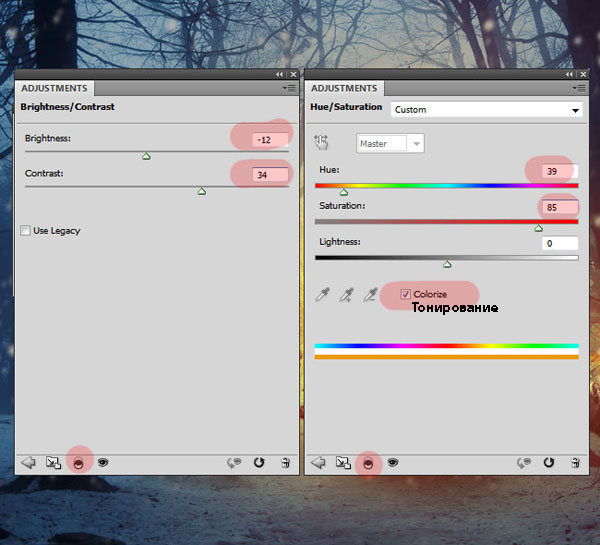Click the Hue slider handle

(x=344, y=192)
